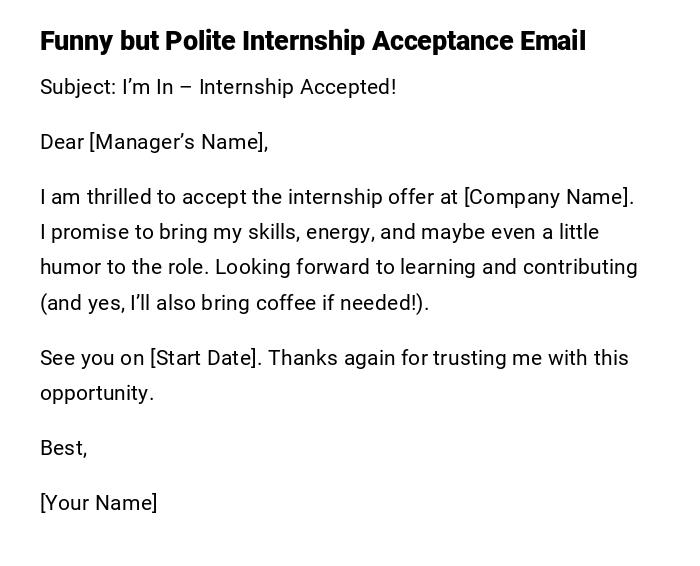Click the 'Subject:' label text
This screenshot has height=566, width=700.
click(78, 87)
